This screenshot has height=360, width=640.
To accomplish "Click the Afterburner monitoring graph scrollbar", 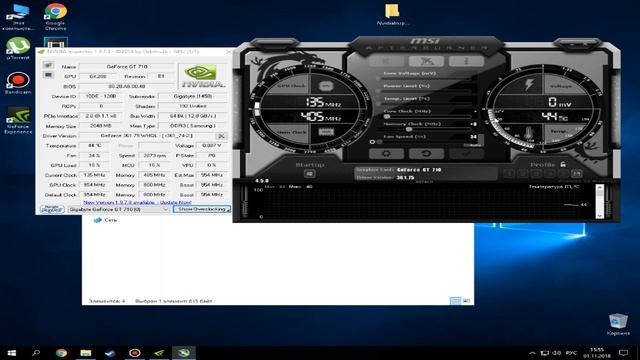I will (600, 201).
